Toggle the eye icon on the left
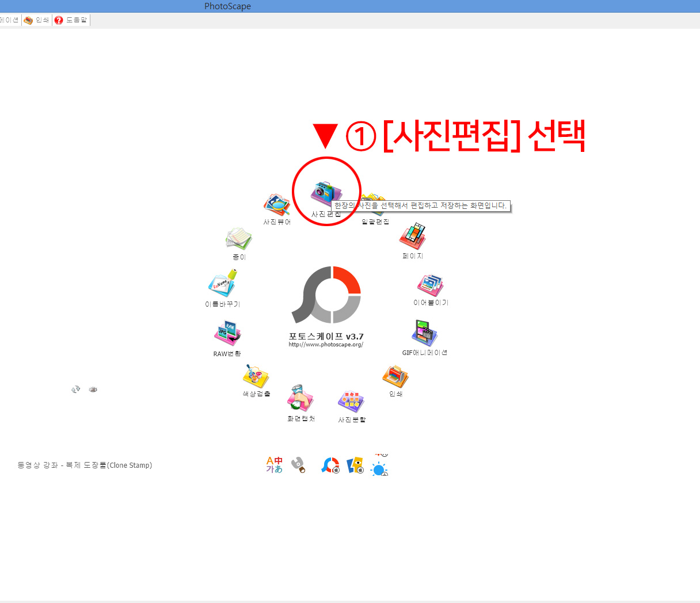The image size is (700, 603). click(x=93, y=390)
